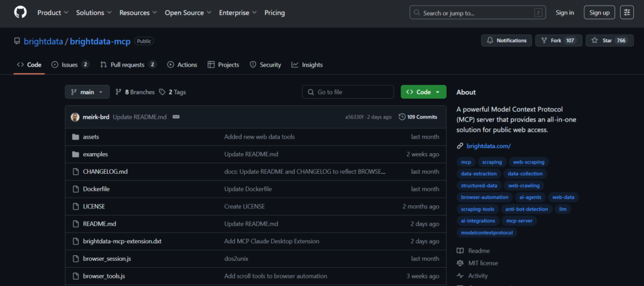View the 109 Commits history
Viewport: 644px width, 286px height.
(x=418, y=117)
